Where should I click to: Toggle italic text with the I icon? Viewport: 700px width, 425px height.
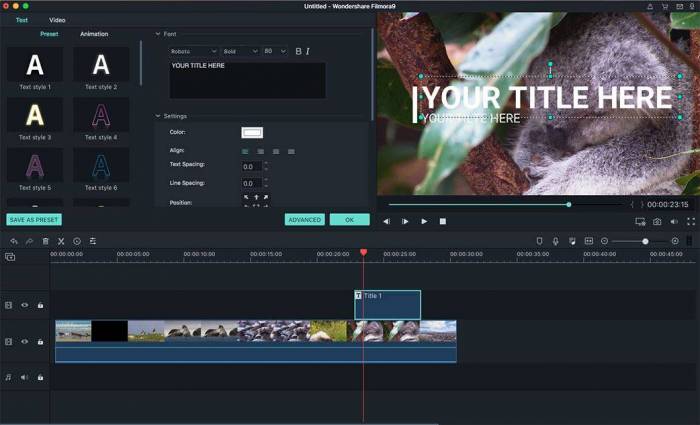[x=308, y=51]
